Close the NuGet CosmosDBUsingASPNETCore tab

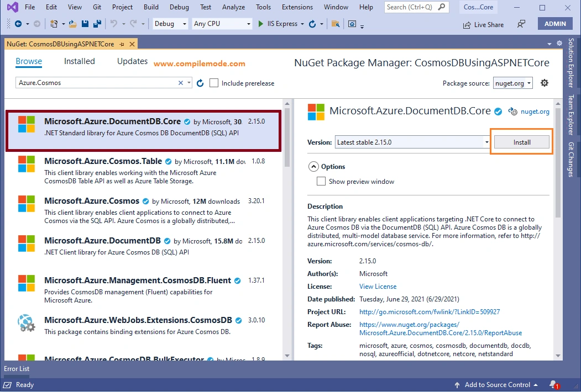click(132, 44)
